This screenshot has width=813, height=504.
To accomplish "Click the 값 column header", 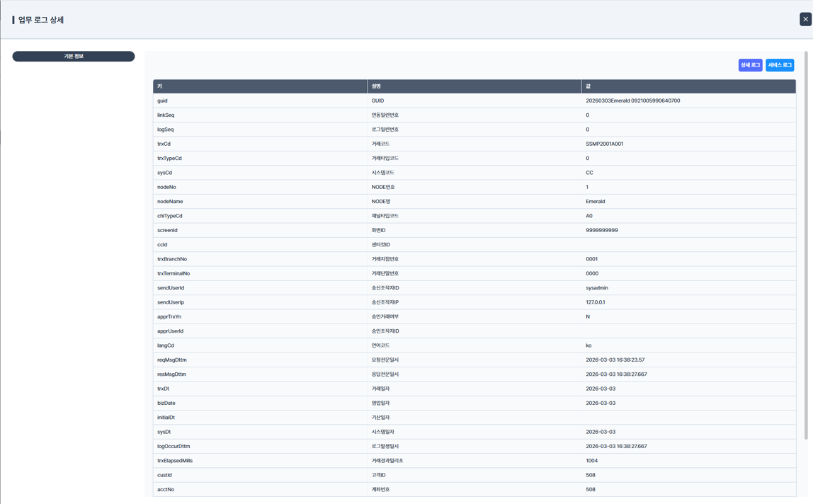I will coord(688,86).
